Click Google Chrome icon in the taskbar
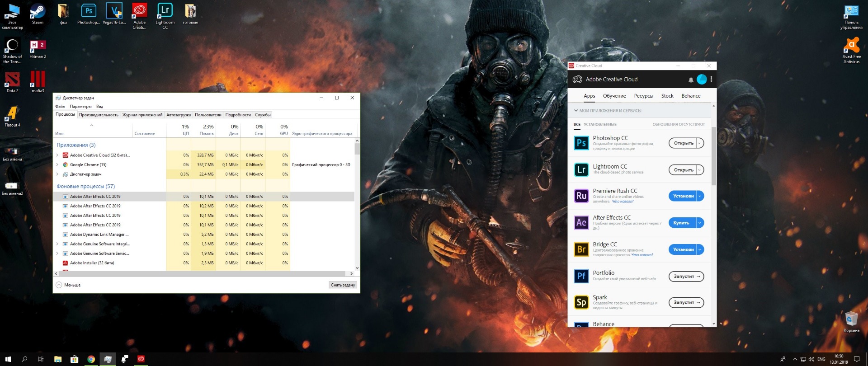 pos(91,359)
